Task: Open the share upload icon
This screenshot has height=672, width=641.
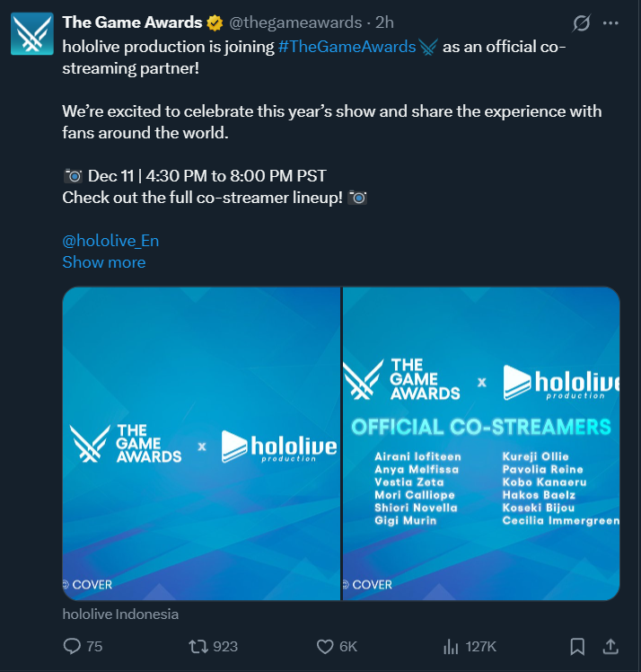Action: coord(610,646)
